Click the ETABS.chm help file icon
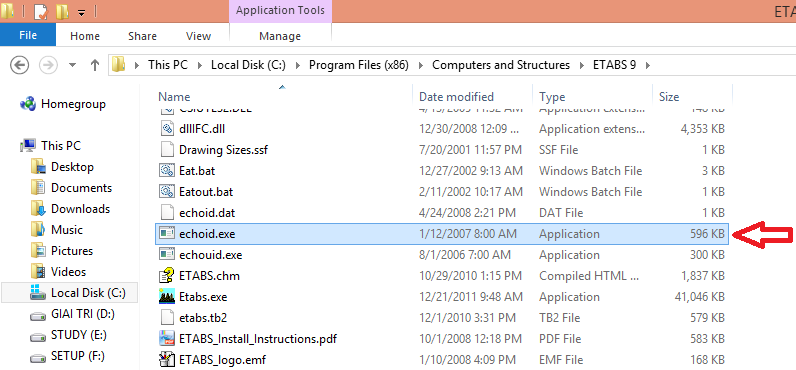 coord(167,276)
